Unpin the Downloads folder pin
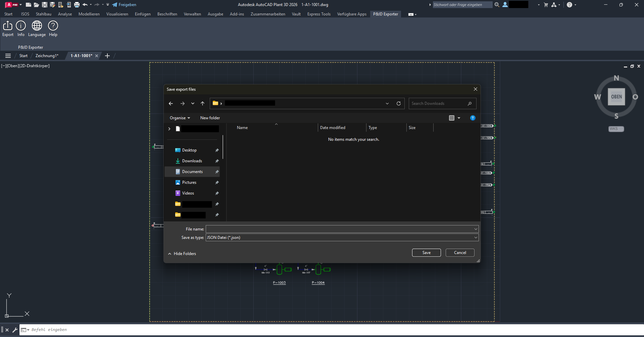 coord(217,161)
